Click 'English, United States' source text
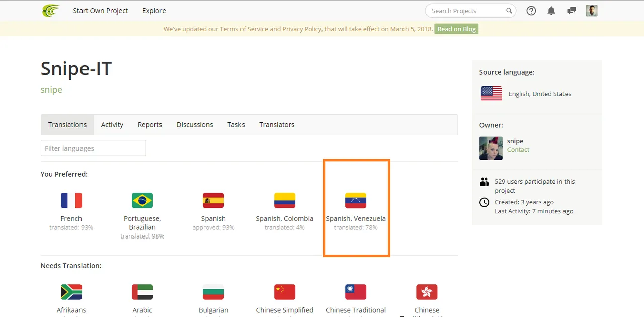The image size is (644, 317). click(540, 94)
